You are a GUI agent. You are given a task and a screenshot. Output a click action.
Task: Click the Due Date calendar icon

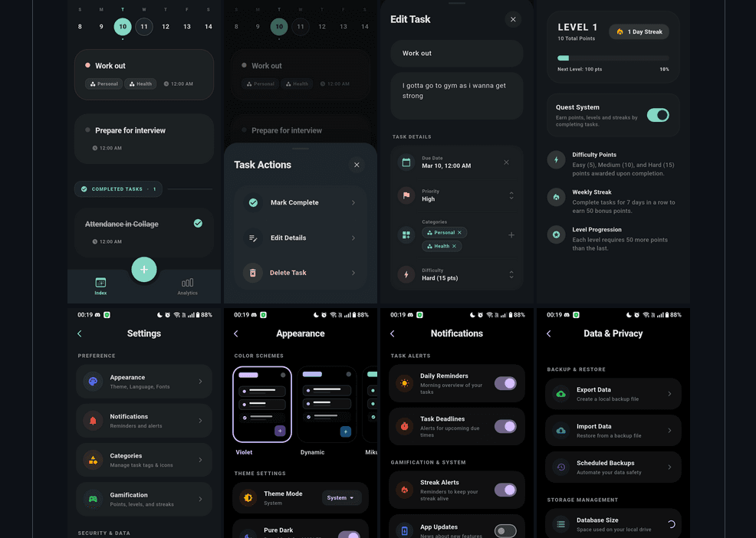tap(405, 162)
